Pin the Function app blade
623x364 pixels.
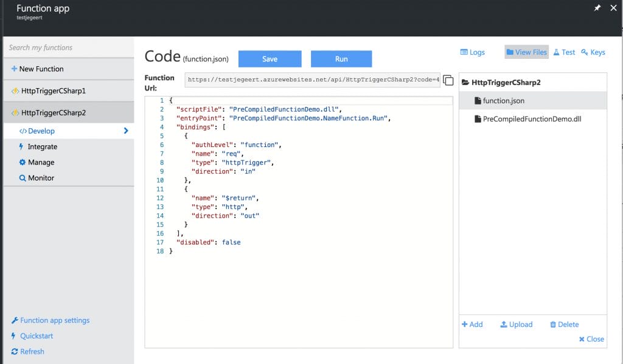(597, 8)
